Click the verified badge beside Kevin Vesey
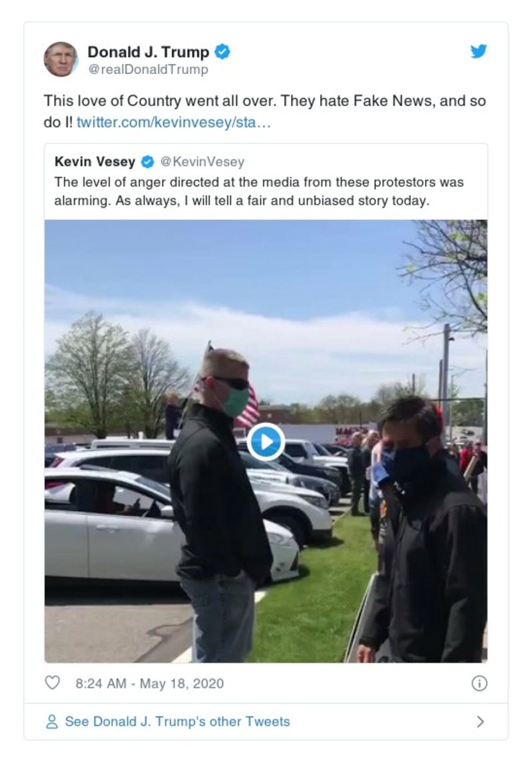The height and width of the screenshot is (763, 532). coord(148,162)
